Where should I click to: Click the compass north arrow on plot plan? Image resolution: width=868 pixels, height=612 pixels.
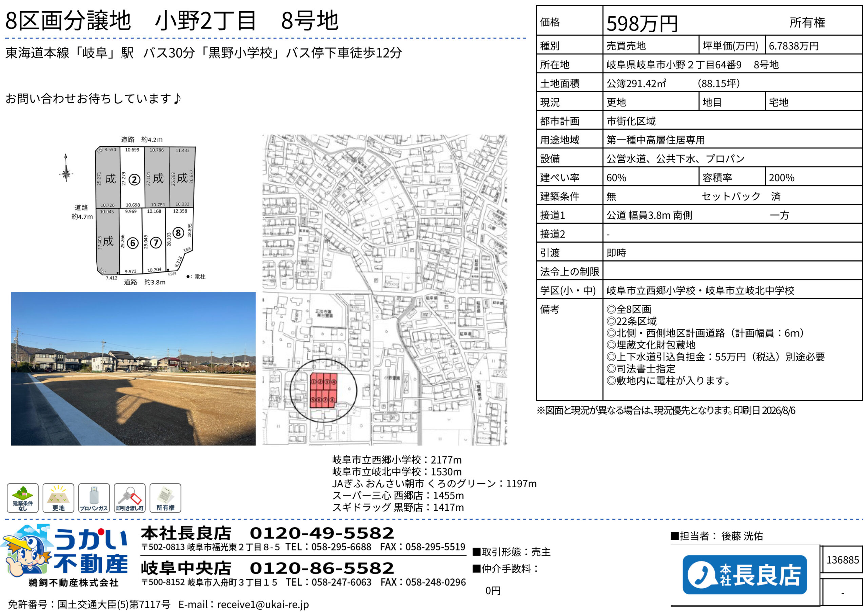[x=66, y=168]
